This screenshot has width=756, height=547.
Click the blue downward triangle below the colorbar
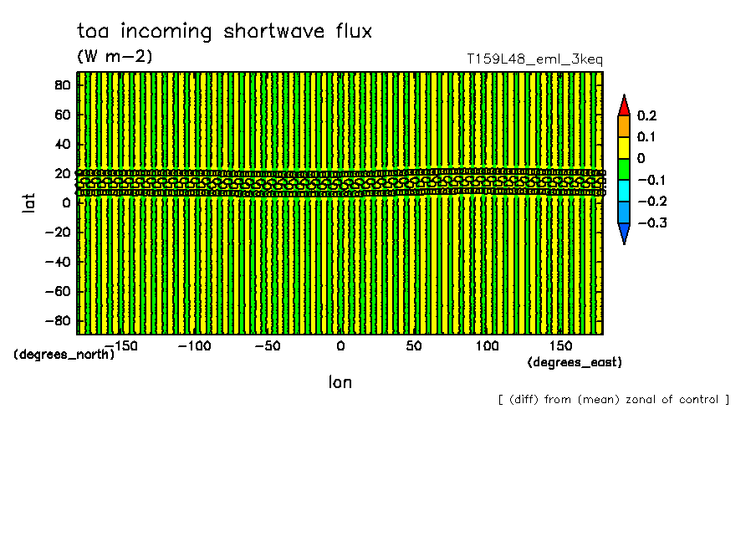pyautogui.click(x=623, y=234)
